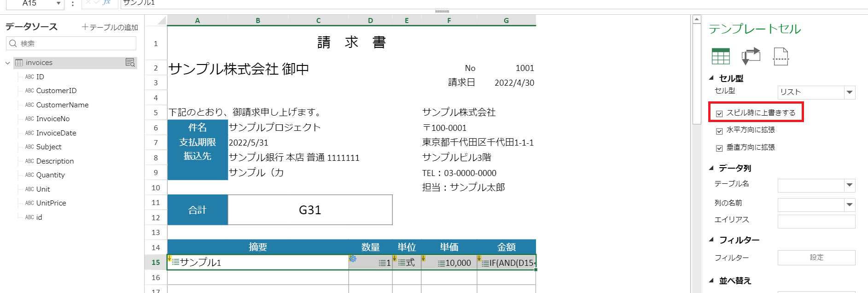This screenshot has height=293, width=868.
Task: Click the 合計 label cell
Action: (x=198, y=210)
